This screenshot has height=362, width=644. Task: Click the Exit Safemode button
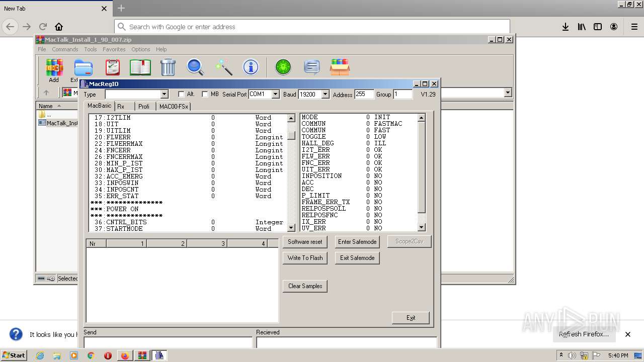tap(357, 258)
